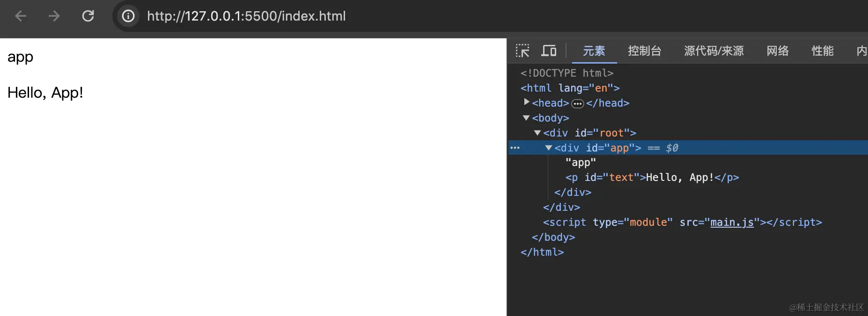
Task: Collapse the div id="app" node
Action: (549, 148)
